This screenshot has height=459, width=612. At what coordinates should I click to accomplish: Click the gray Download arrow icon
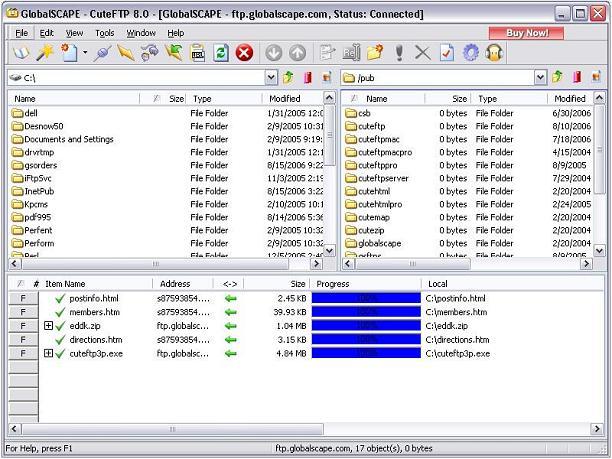pos(274,53)
